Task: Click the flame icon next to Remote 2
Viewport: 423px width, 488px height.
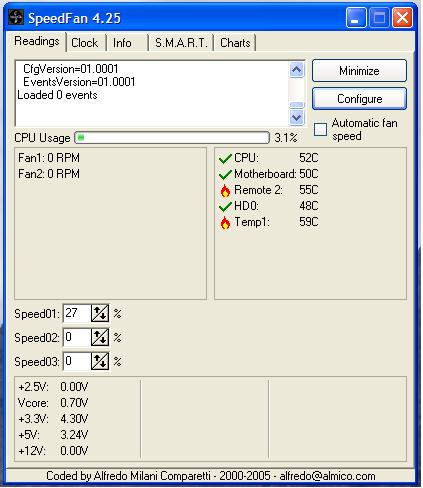Action: coord(225,190)
